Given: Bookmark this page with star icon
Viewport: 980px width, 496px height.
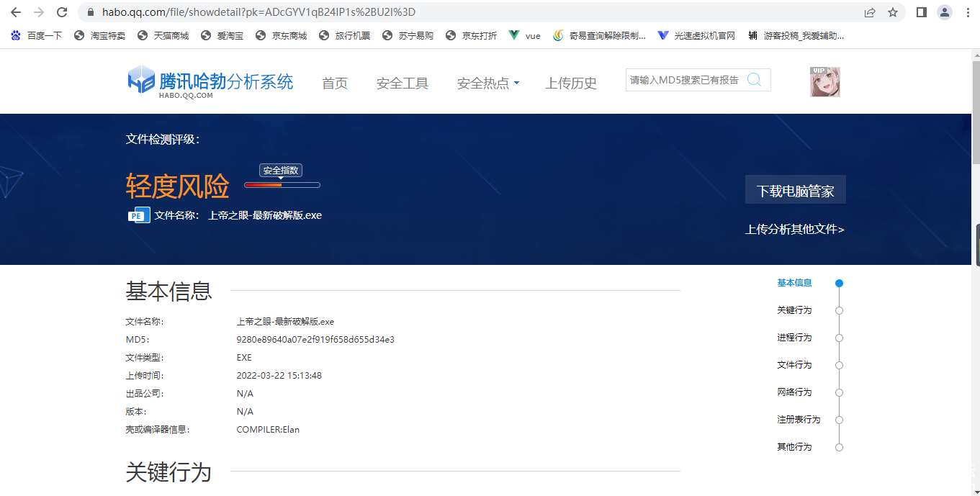Looking at the screenshot, I should [x=893, y=12].
